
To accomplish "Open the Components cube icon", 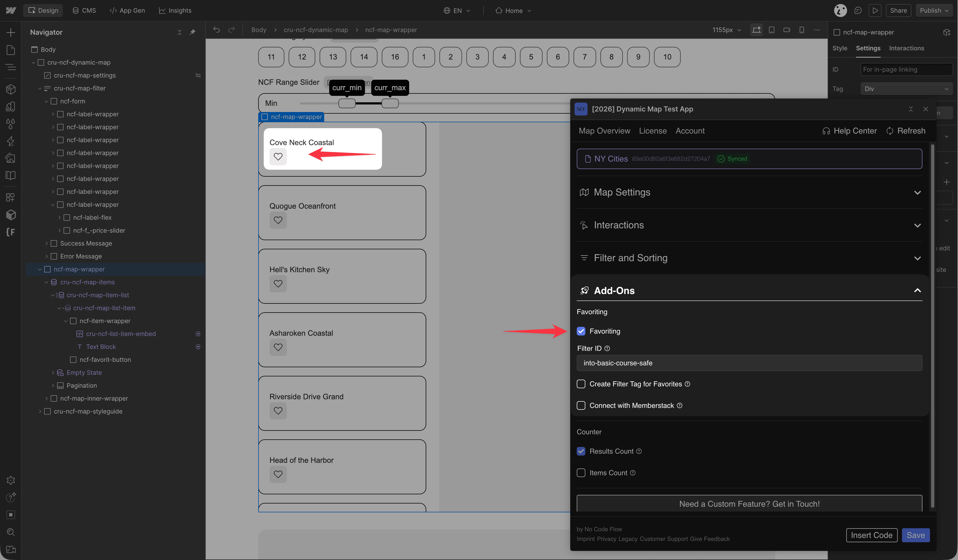I will coord(11,89).
